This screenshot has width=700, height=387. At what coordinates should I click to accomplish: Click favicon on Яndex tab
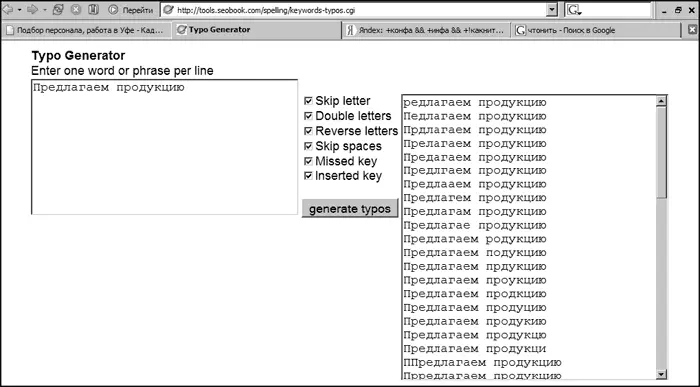pyautogui.click(x=351, y=30)
